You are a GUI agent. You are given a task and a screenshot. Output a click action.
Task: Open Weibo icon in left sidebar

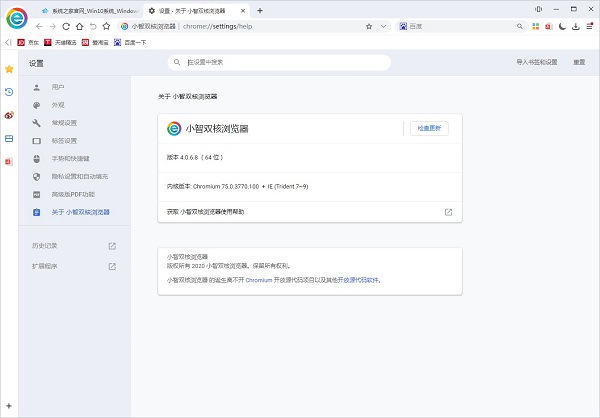pos(9,115)
